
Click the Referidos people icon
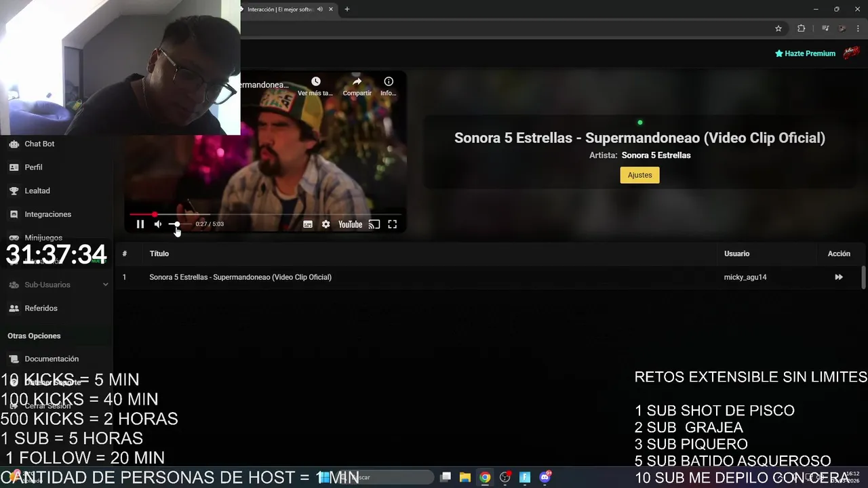tap(14, 308)
